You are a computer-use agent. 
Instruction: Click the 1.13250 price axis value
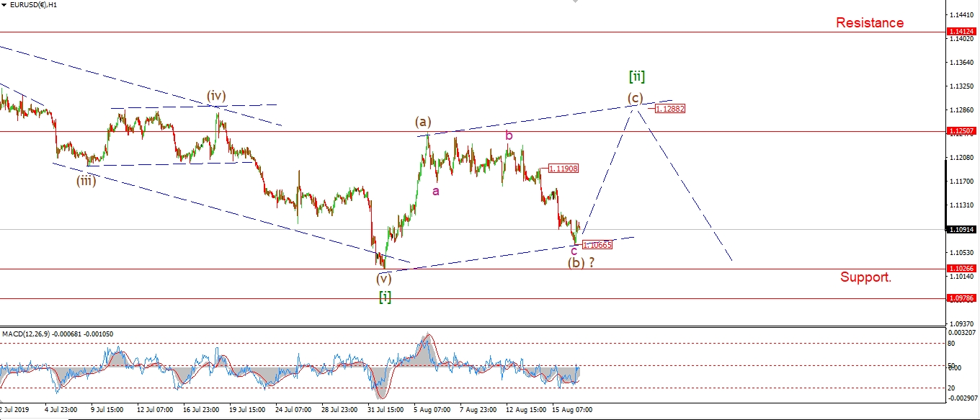point(962,86)
